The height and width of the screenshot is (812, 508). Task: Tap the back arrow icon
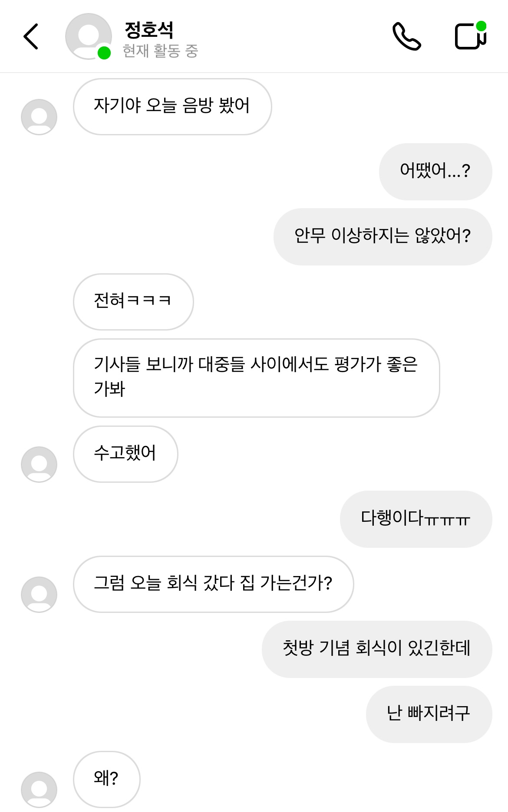31,36
